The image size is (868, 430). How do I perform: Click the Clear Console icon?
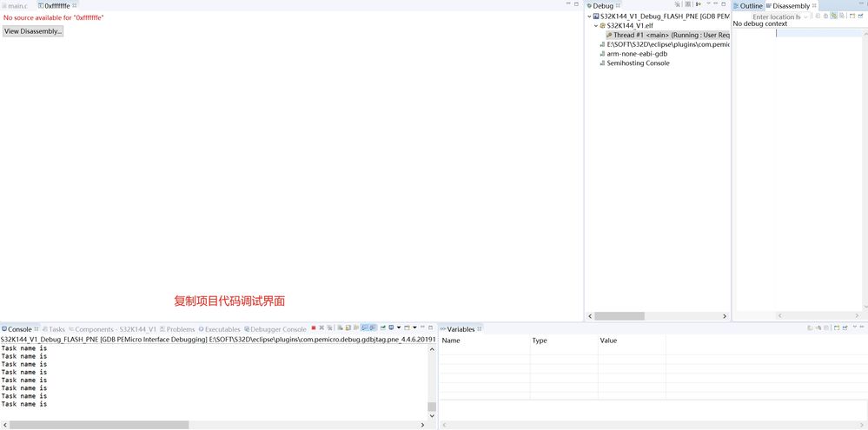point(340,327)
